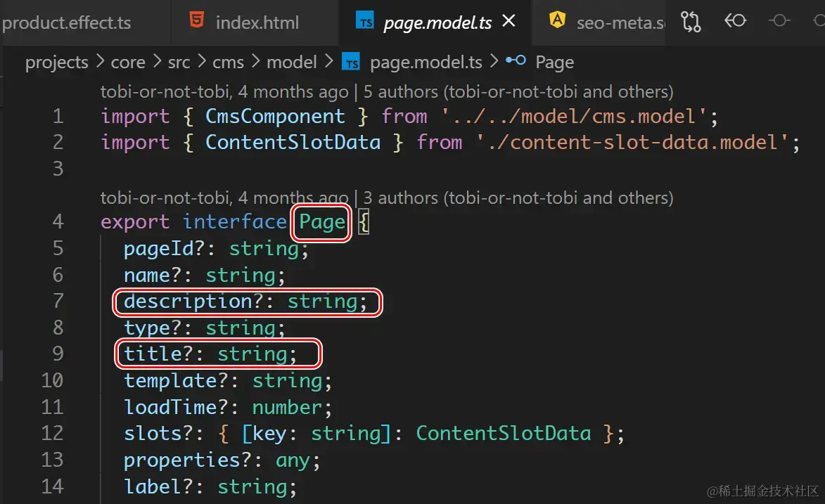Image resolution: width=825 pixels, height=504 pixels.
Task: Click line number 1 in gutter
Action: [x=58, y=116]
